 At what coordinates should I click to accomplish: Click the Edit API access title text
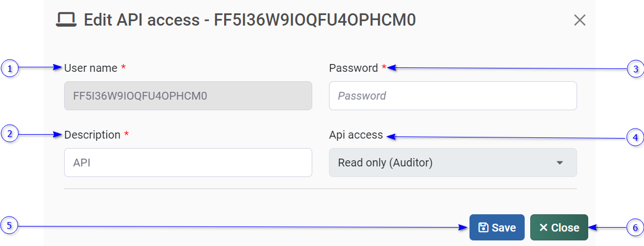(x=250, y=21)
